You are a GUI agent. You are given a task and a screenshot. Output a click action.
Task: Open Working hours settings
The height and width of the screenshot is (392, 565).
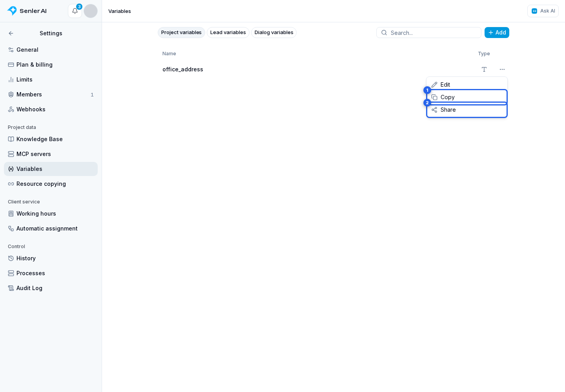51,214
